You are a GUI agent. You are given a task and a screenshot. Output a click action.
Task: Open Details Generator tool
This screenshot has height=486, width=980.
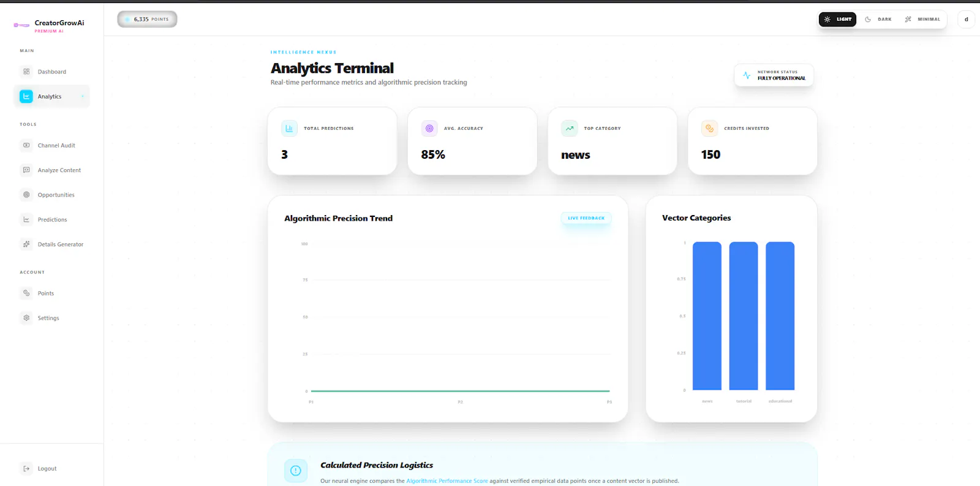coord(51,244)
